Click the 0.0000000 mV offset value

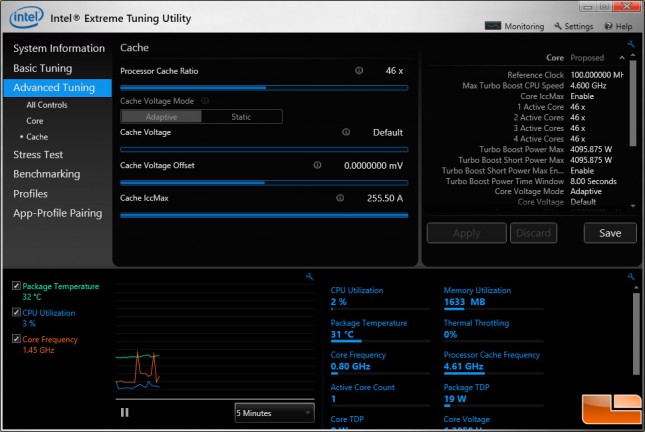point(374,166)
